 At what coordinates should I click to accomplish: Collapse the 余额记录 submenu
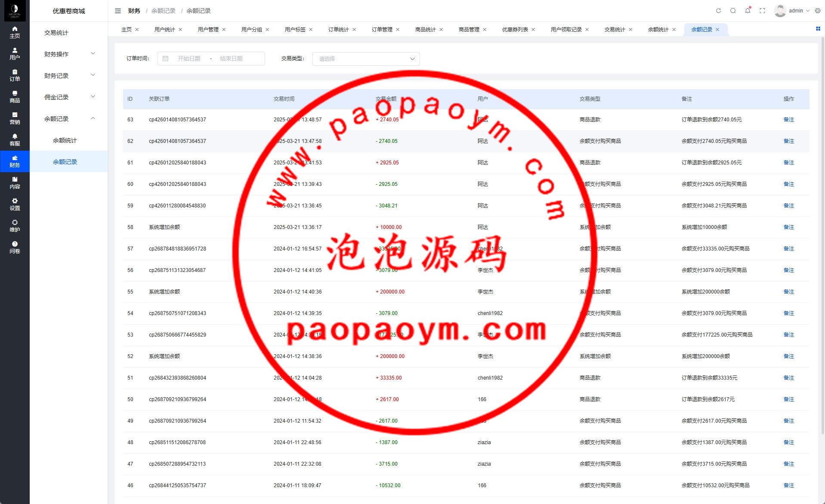point(69,119)
